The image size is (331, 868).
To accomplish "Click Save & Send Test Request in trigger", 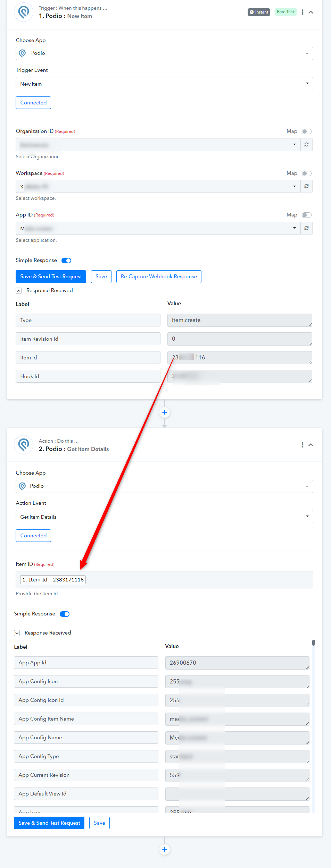I will (51, 276).
